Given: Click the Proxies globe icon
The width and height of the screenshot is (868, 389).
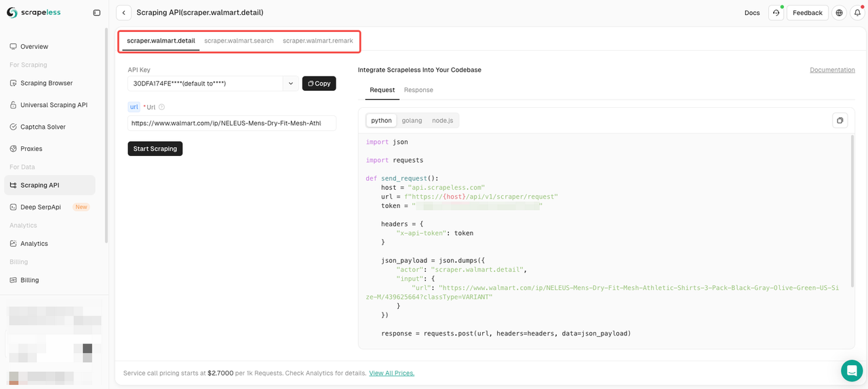Looking at the screenshot, I should coord(14,148).
